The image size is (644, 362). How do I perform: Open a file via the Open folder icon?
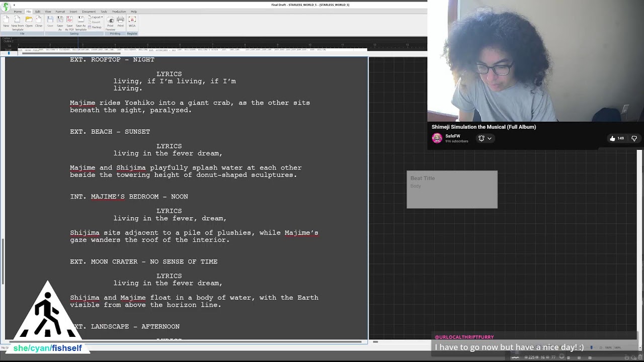pyautogui.click(x=29, y=21)
